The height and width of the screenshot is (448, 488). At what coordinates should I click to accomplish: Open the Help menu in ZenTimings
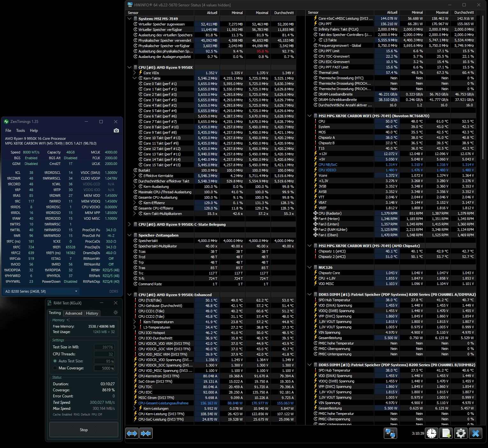tap(34, 131)
